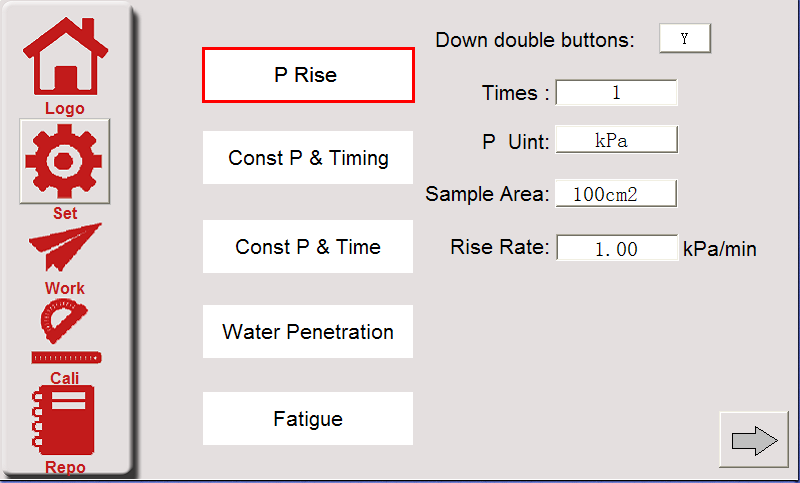Click the ruler icon above Cali label
The height and width of the screenshot is (483, 800).
[66, 358]
